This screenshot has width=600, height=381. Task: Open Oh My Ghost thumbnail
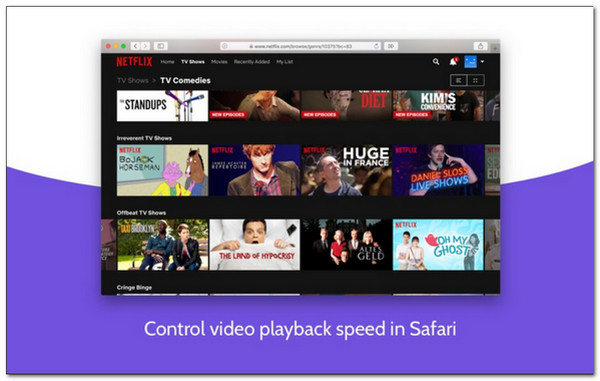pyautogui.click(x=438, y=245)
